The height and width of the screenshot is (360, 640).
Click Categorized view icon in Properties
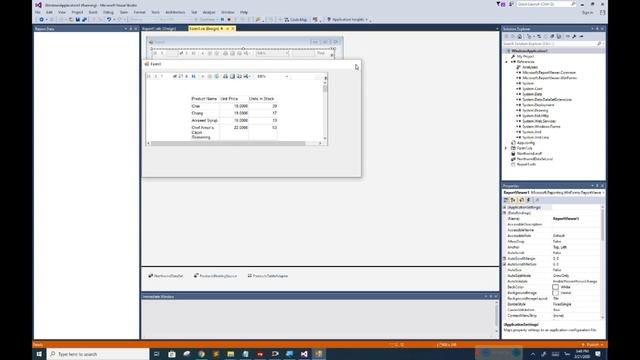506,200
